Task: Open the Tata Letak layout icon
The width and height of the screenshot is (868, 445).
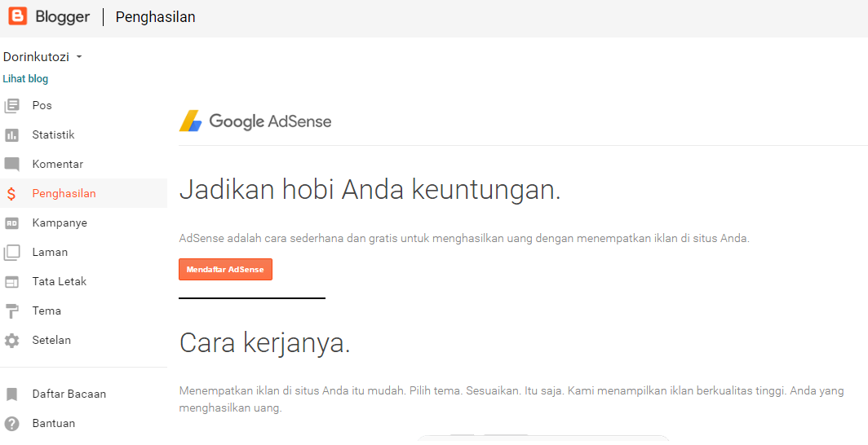Action: [x=11, y=282]
